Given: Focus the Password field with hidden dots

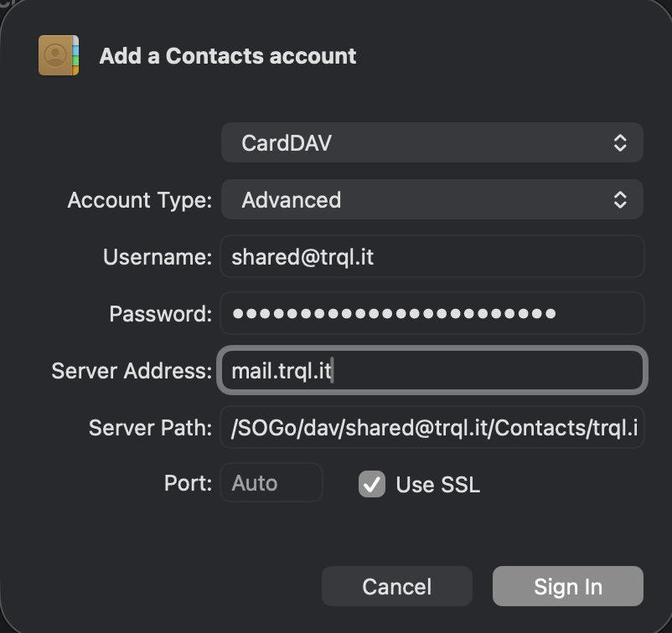Looking at the screenshot, I should [432, 313].
